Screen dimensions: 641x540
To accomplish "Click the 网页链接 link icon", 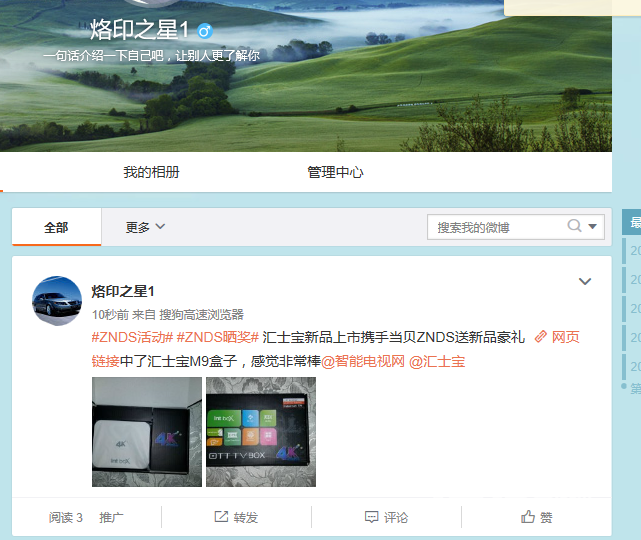I will click(x=540, y=337).
